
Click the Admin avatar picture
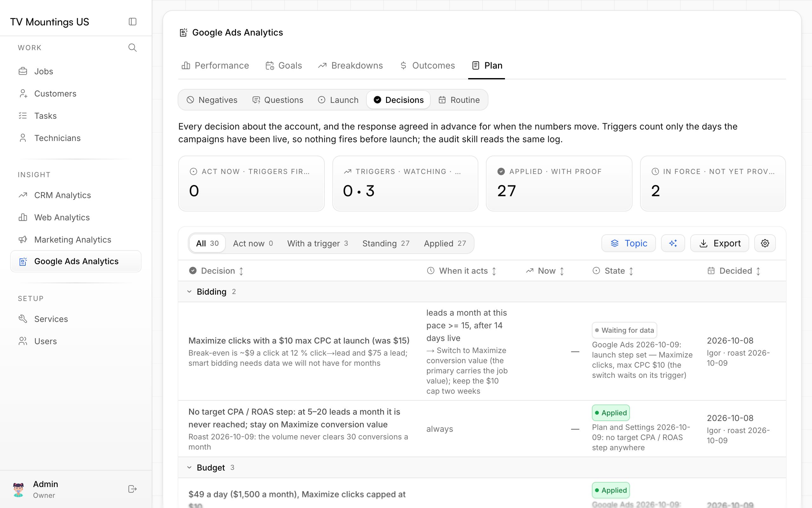18,489
